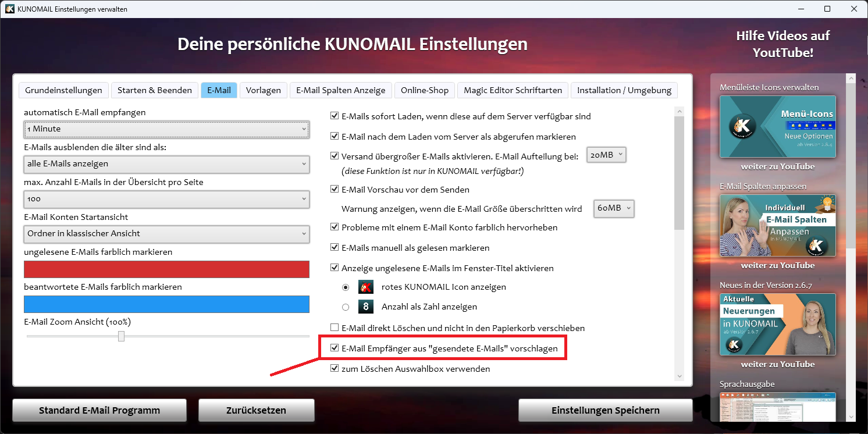Uncheck 'Anzeige ungelesene E-Mails im Fenster-Titel aktivieren'
868x434 pixels.
335,268
